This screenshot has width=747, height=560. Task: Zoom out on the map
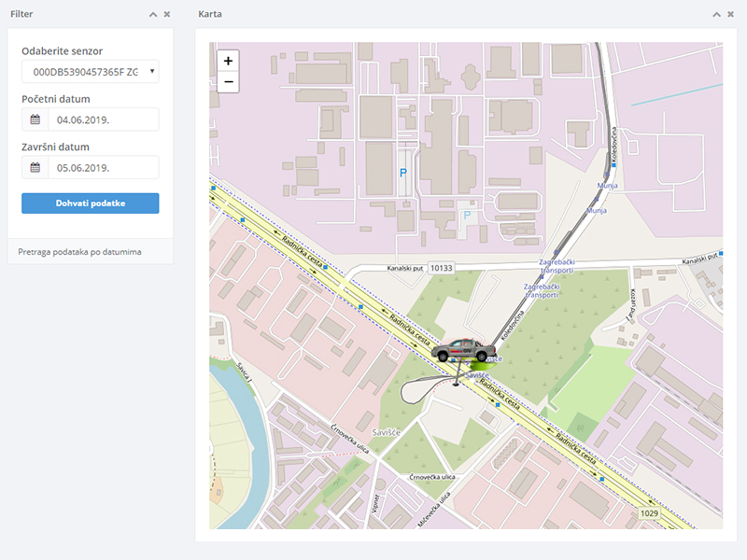228,82
